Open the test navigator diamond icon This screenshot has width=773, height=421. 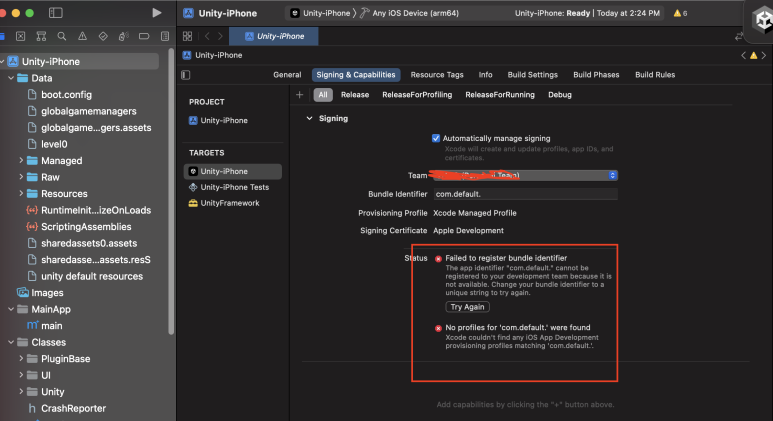click(103, 36)
